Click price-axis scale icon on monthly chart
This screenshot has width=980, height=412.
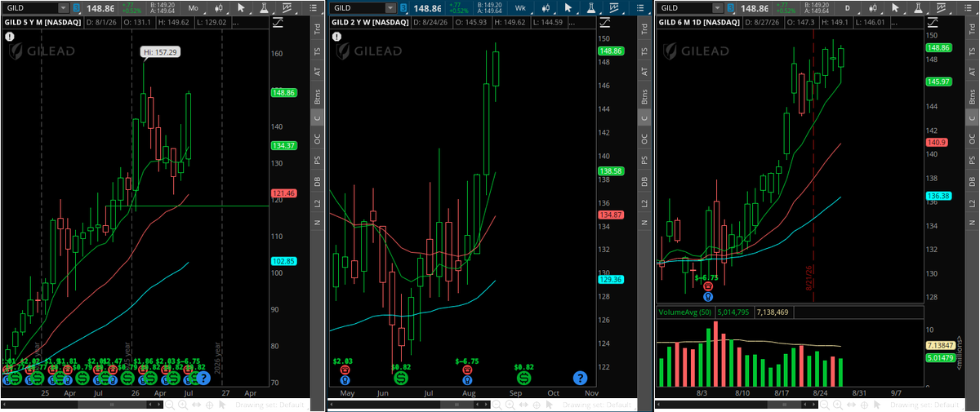pyautogui.click(x=278, y=22)
